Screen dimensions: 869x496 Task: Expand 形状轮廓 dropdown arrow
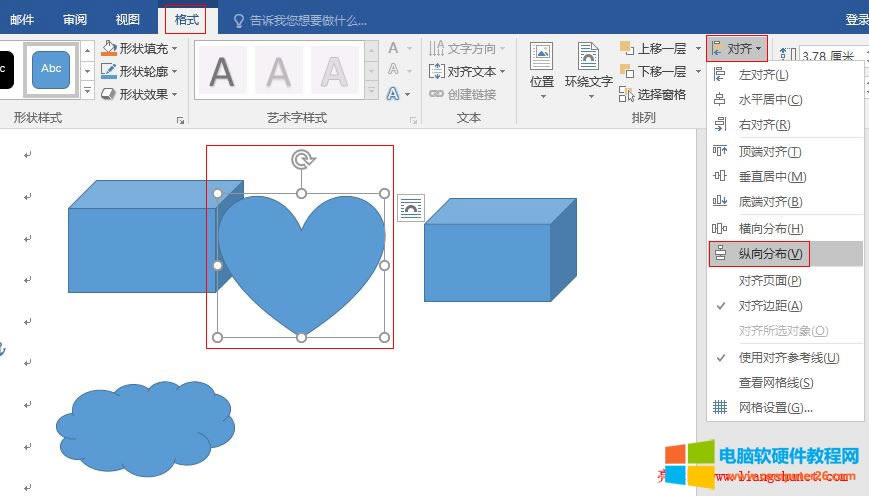[x=175, y=71]
